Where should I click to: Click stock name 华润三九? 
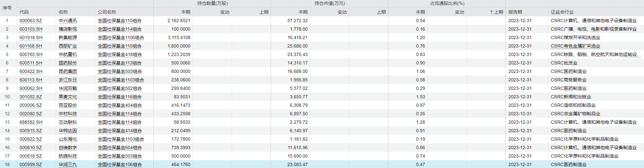click(x=68, y=164)
